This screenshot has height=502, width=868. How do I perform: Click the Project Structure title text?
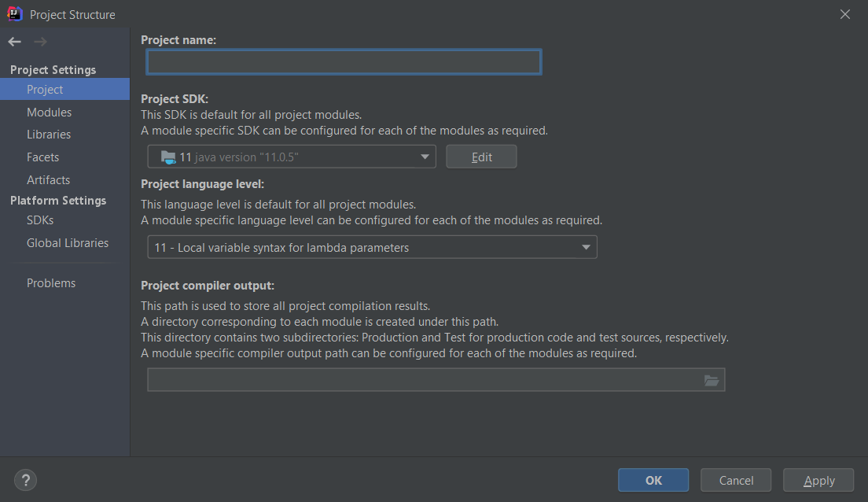point(72,15)
